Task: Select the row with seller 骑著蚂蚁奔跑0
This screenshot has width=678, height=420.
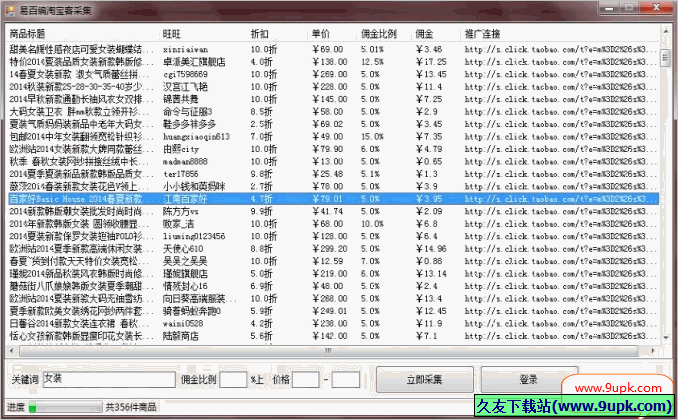Action: point(332,311)
